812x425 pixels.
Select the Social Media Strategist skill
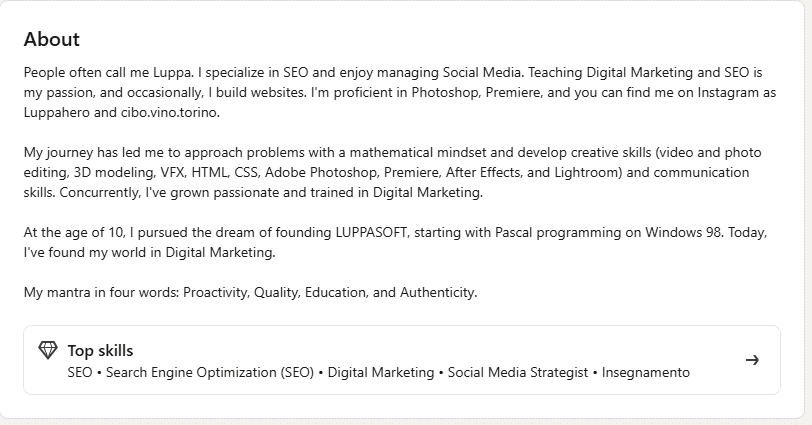[x=518, y=373]
